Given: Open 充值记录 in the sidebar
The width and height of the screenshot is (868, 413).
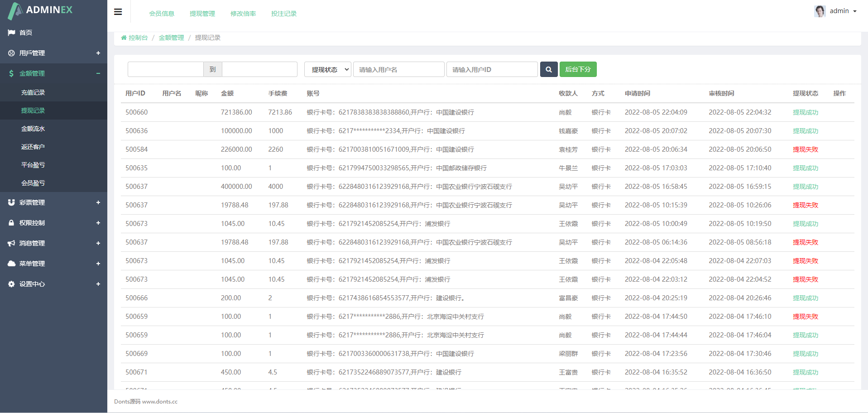Looking at the screenshot, I should pyautogui.click(x=33, y=92).
